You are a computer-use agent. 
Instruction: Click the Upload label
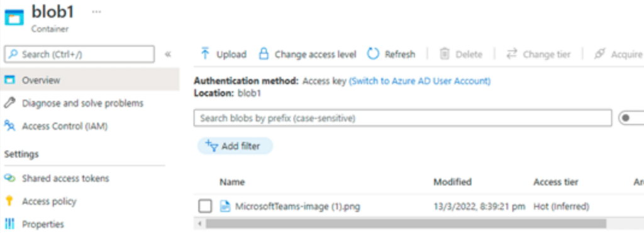pos(231,54)
